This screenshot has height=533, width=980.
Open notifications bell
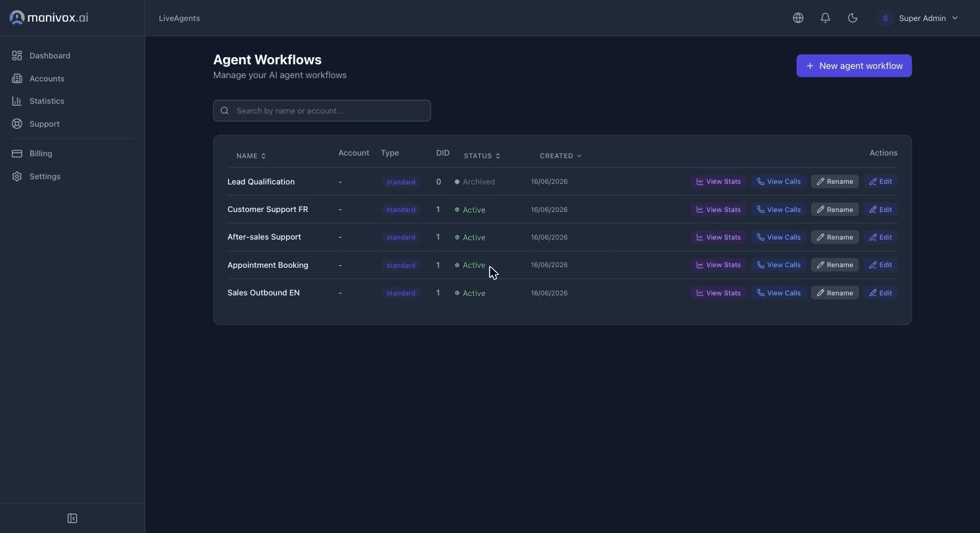coord(826,18)
